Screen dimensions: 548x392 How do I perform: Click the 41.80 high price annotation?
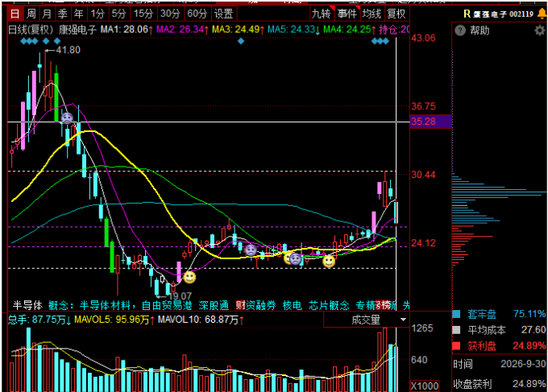(68, 50)
